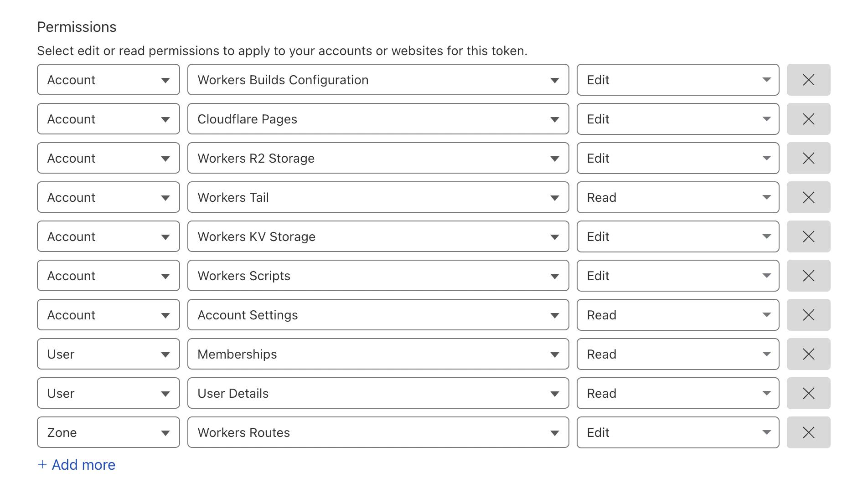The height and width of the screenshot is (493, 868).
Task: Remove the Workers R2 Storage permission
Action: pyautogui.click(x=808, y=158)
